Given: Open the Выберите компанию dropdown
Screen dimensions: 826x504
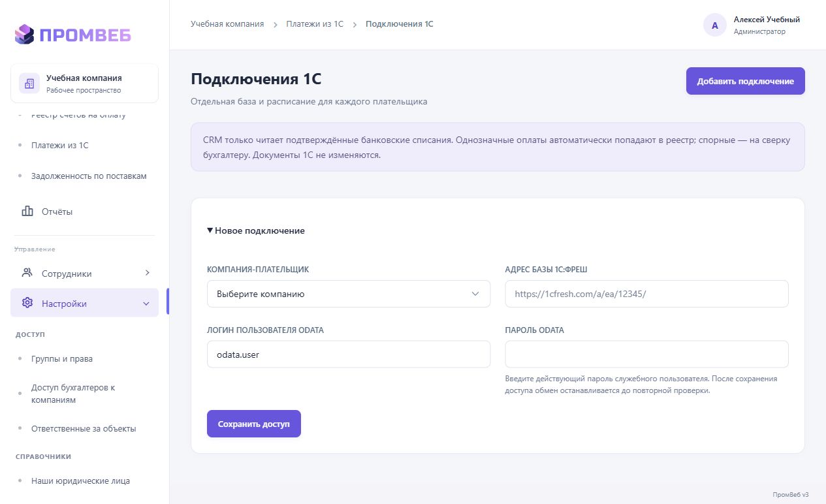Looking at the screenshot, I should tap(349, 294).
